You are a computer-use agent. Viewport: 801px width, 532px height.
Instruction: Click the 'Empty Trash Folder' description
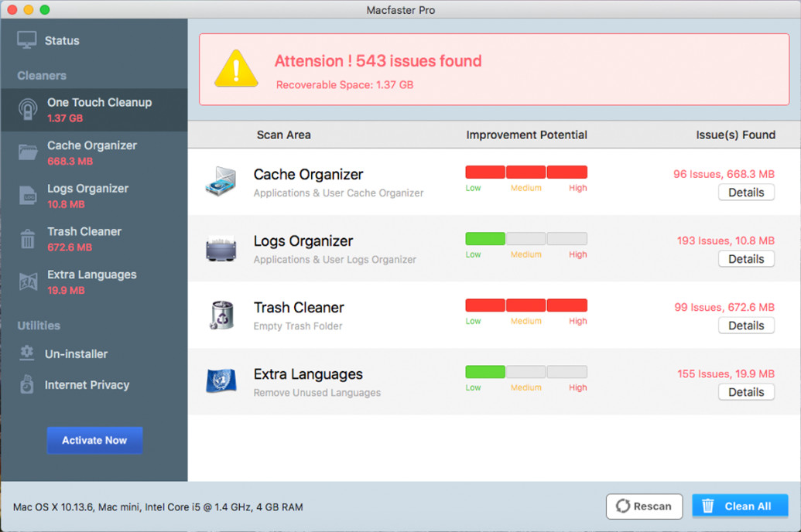pos(298,326)
